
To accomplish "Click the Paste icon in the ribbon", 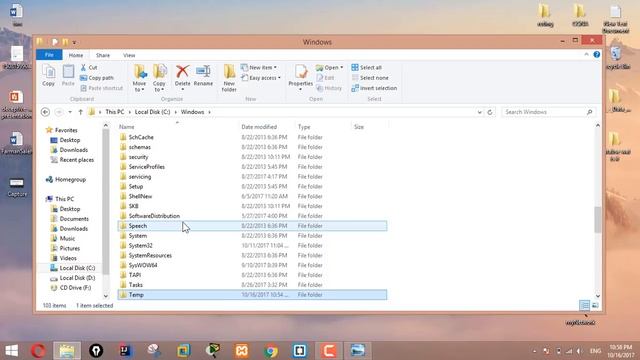I will tap(68, 76).
